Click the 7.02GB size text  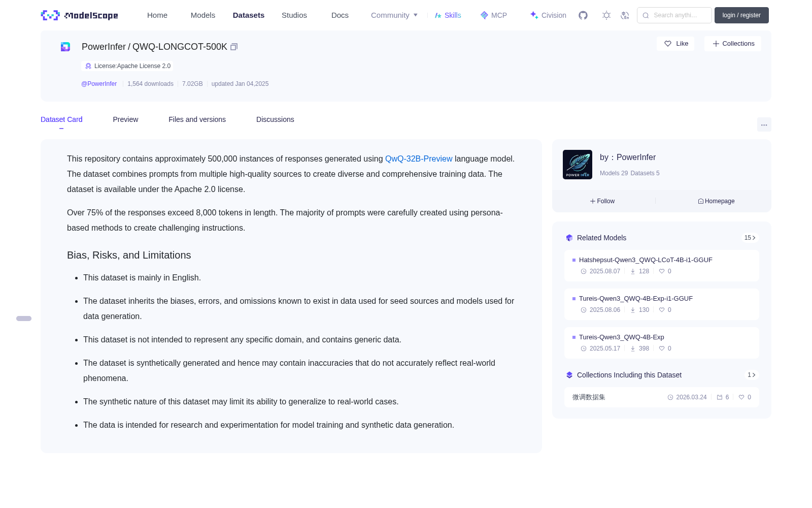(192, 84)
